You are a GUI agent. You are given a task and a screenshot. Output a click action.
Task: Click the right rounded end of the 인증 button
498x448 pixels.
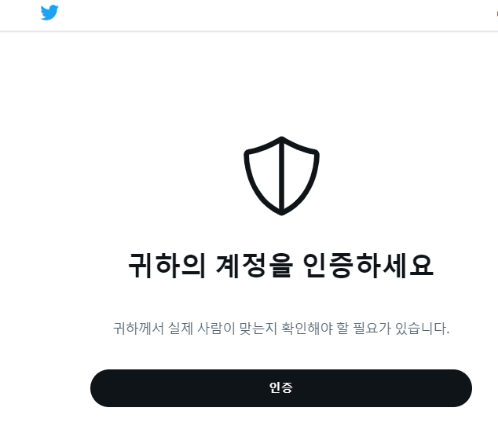(459, 388)
